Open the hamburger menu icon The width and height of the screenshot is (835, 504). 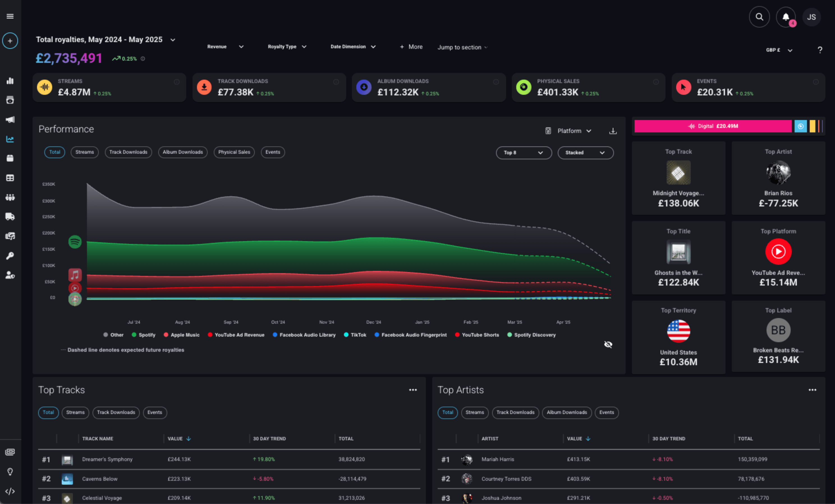click(x=10, y=16)
